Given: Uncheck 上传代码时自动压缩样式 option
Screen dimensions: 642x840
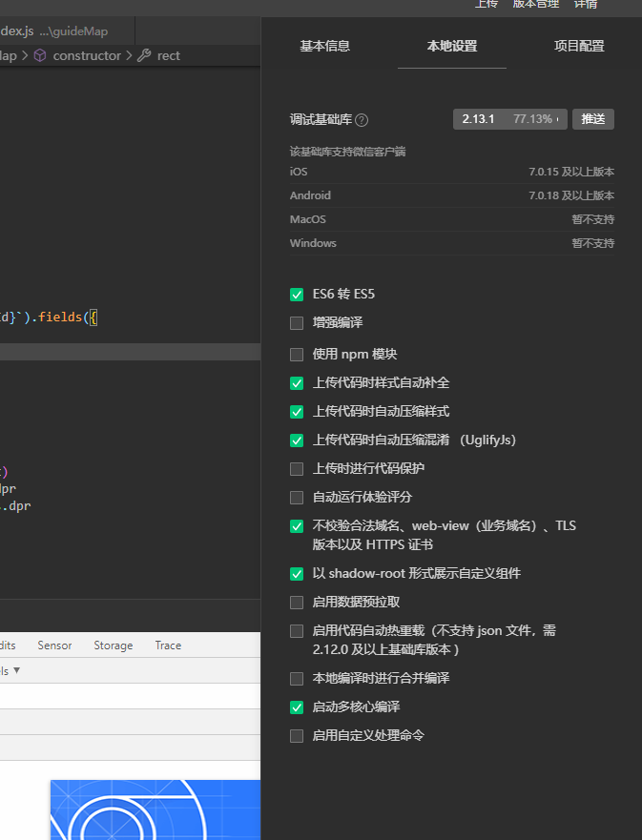Looking at the screenshot, I should (297, 412).
